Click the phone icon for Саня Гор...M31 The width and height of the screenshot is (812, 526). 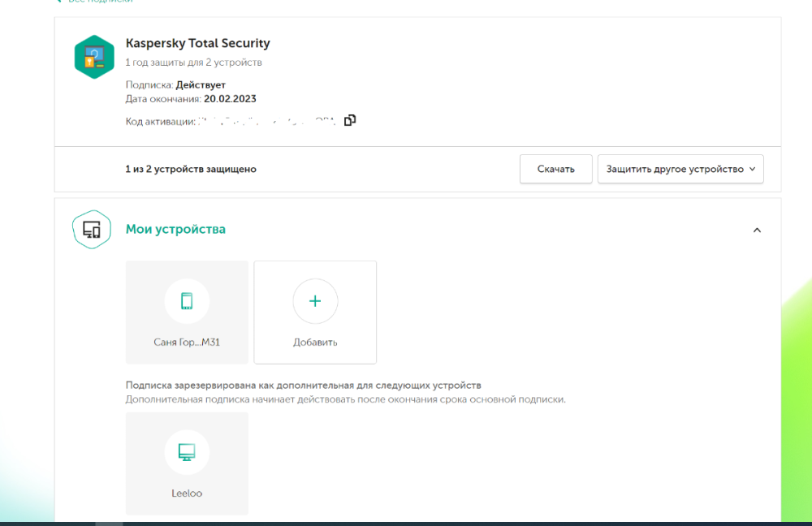pos(187,301)
